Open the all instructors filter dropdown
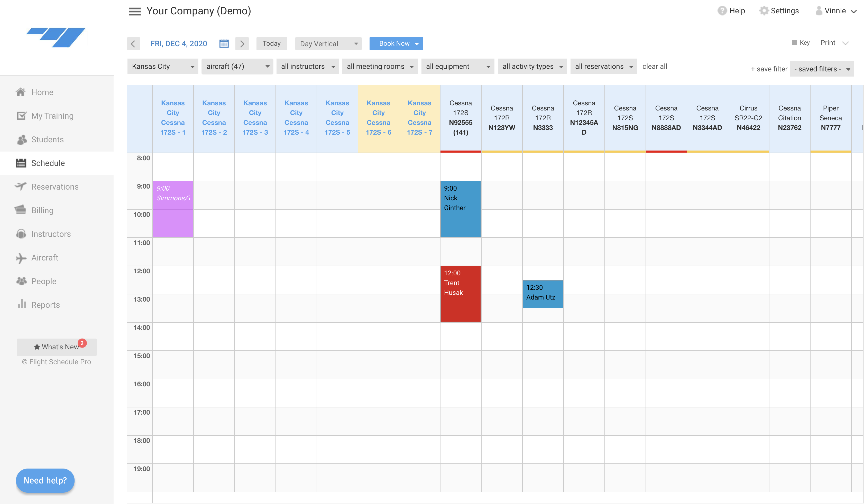The image size is (864, 504). click(x=308, y=67)
